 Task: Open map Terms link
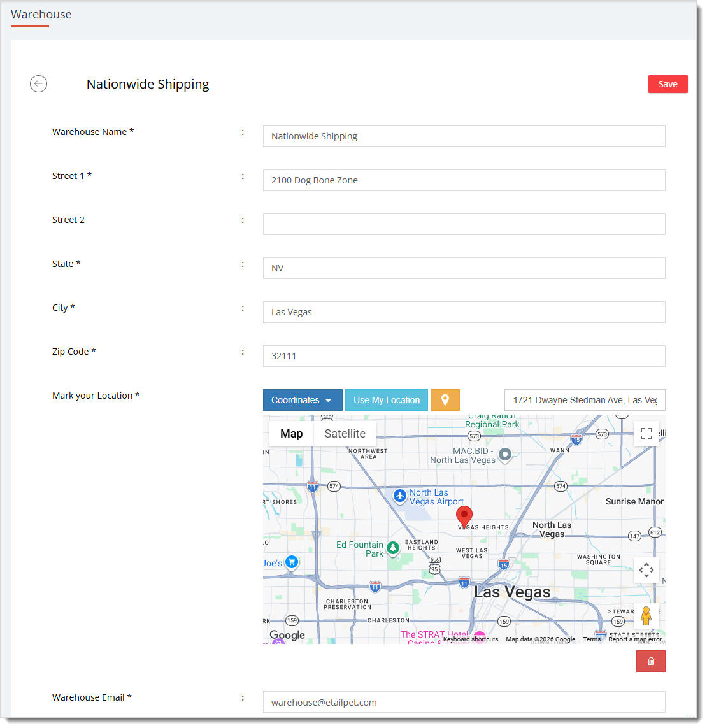pyautogui.click(x=592, y=639)
